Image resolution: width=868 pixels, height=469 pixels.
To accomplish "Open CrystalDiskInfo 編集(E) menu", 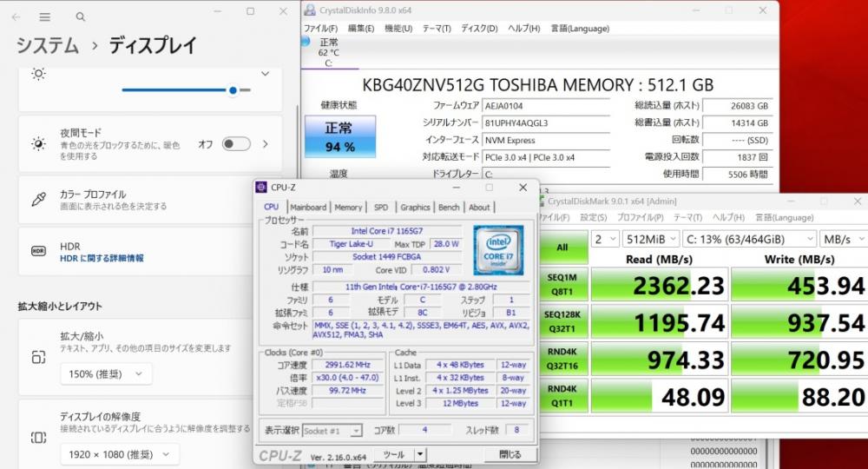I will click(361, 29).
